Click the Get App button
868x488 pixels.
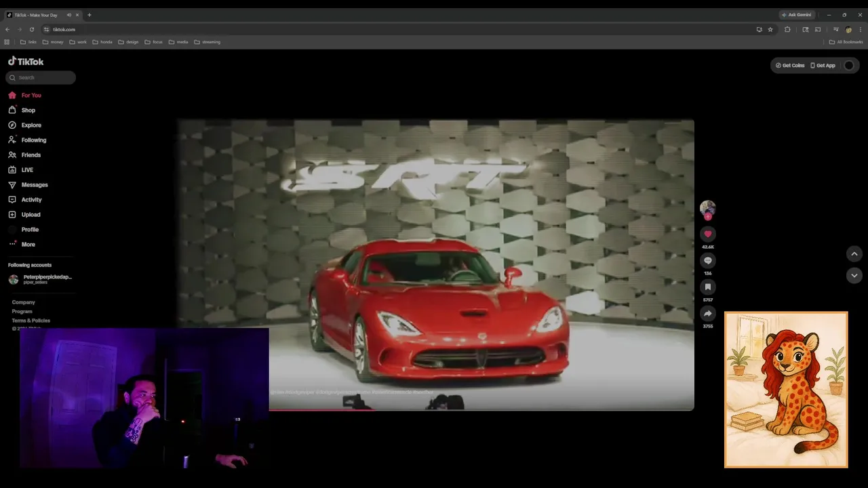(823, 66)
